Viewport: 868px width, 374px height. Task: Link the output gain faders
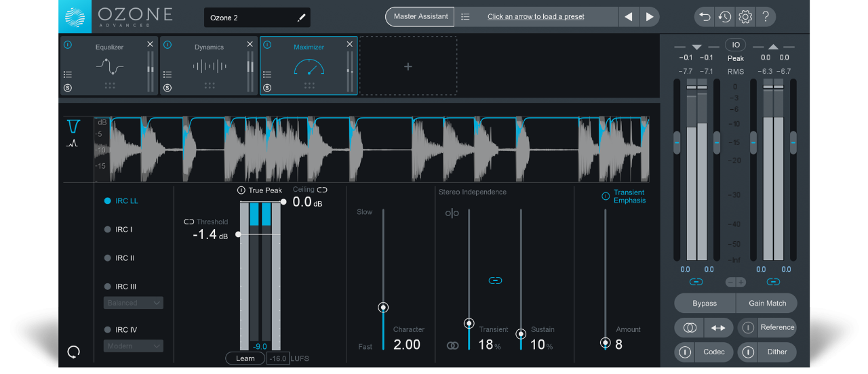pyautogui.click(x=775, y=282)
